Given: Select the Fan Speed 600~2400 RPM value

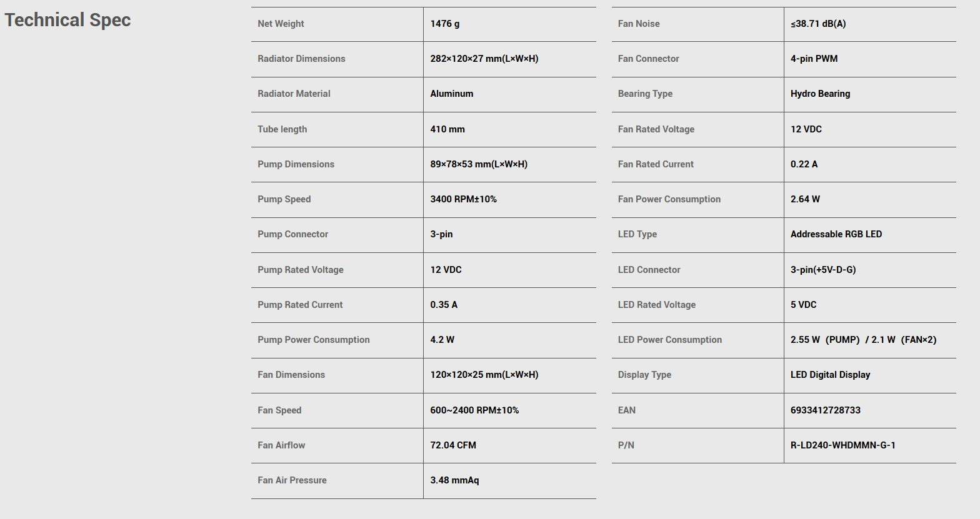Looking at the screenshot, I should tap(474, 410).
